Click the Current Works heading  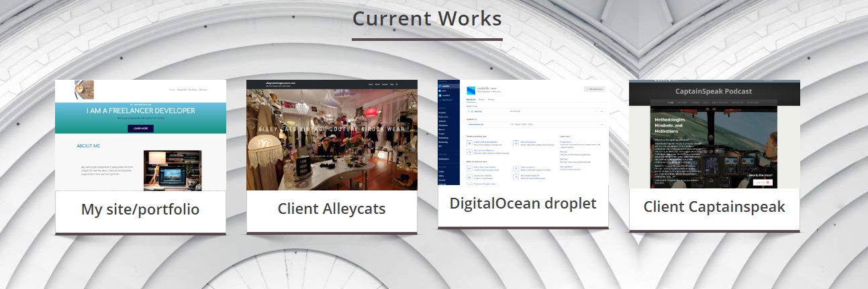pos(427,17)
